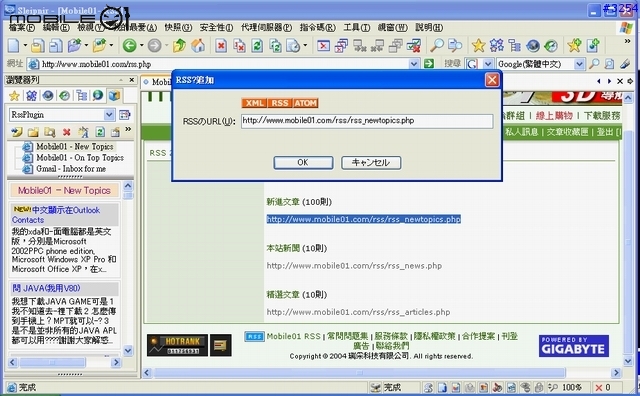Open the 安全性(I) menu

(216, 27)
